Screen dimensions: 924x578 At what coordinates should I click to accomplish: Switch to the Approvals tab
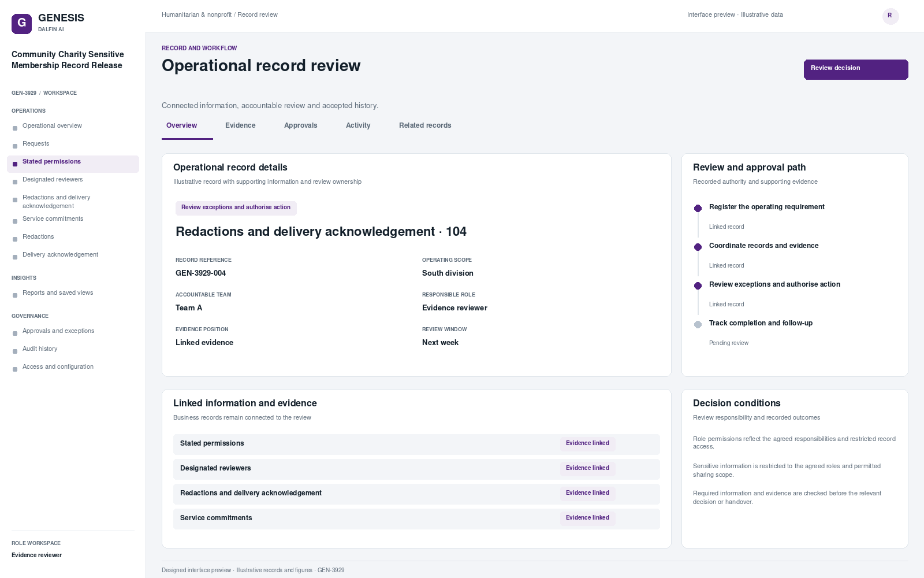coord(300,125)
